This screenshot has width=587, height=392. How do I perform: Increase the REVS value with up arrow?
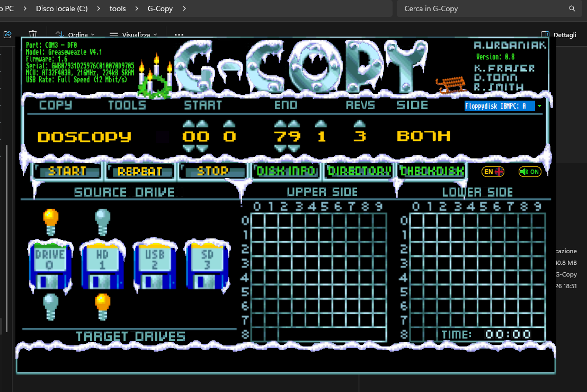coord(360,124)
